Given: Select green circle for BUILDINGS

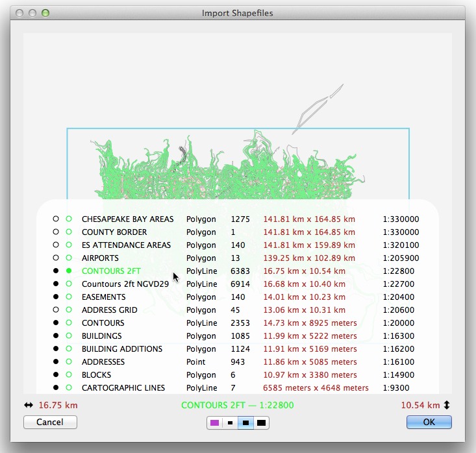Looking at the screenshot, I should point(69,336).
